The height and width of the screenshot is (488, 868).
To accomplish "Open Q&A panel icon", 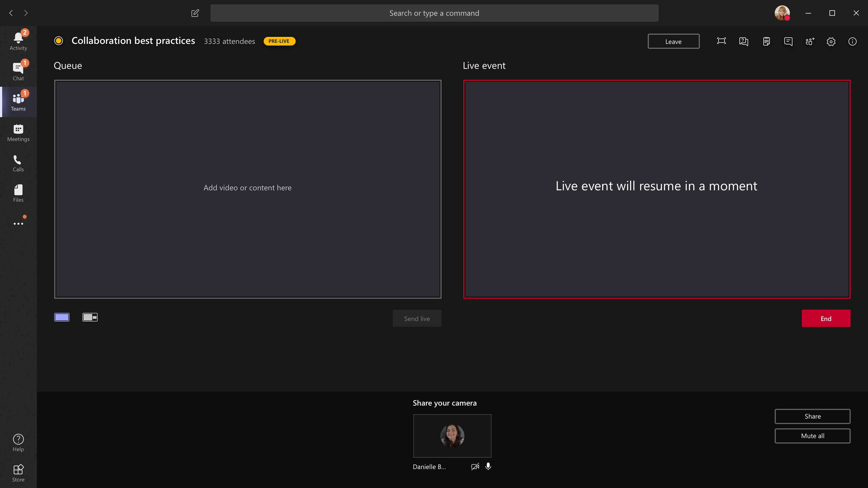I will (x=743, y=41).
